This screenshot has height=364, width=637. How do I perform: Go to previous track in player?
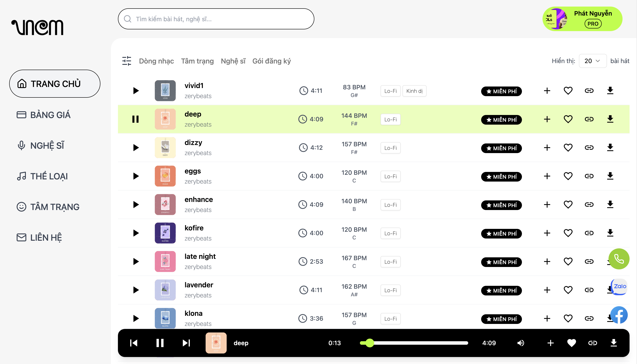click(134, 343)
